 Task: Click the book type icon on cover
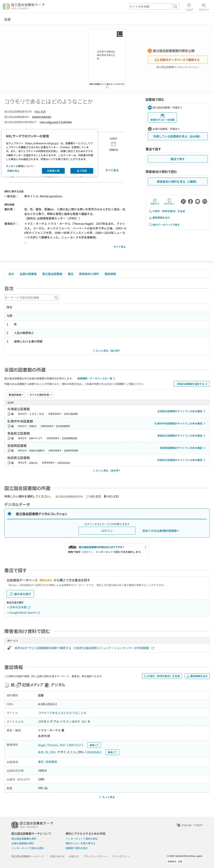pos(119,34)
